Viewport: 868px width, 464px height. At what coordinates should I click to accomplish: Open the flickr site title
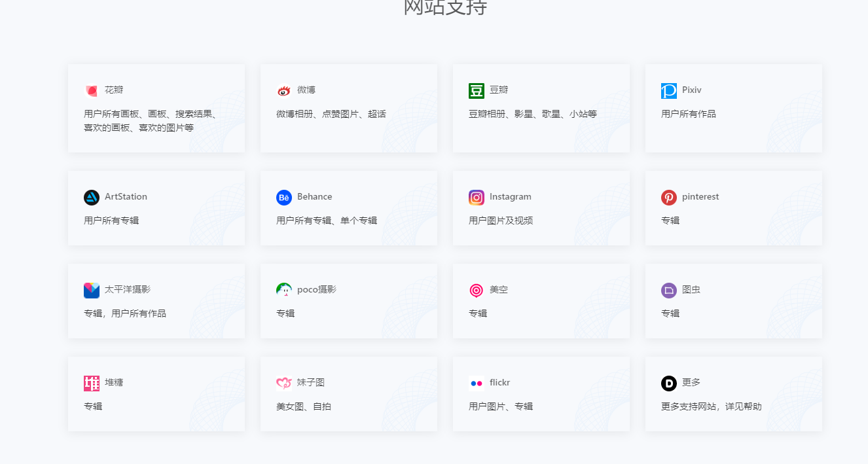[499, 382]
